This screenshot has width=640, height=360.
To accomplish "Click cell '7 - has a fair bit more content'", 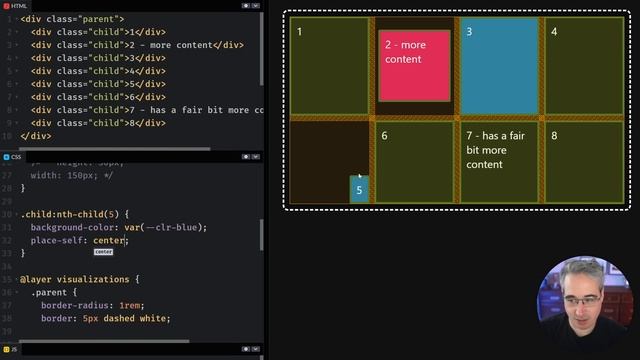I will tap(499, 162).
